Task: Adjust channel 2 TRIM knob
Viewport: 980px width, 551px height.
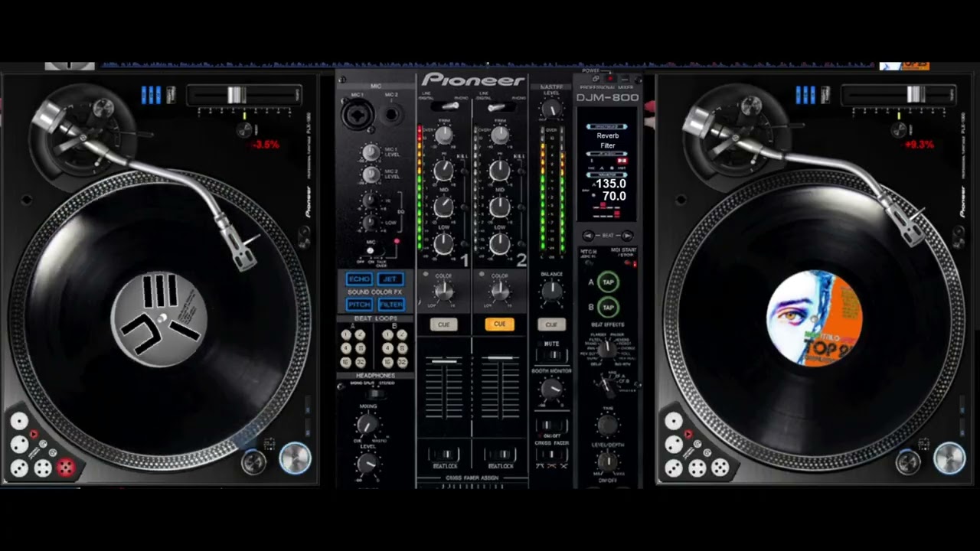Action: click(x=500, y=136)
